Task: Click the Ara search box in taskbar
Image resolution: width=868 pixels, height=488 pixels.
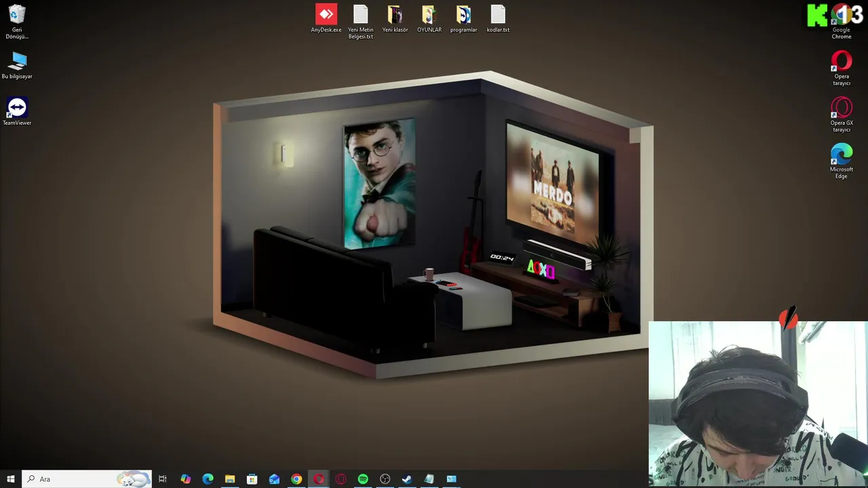Action: (x=87, y=479)
